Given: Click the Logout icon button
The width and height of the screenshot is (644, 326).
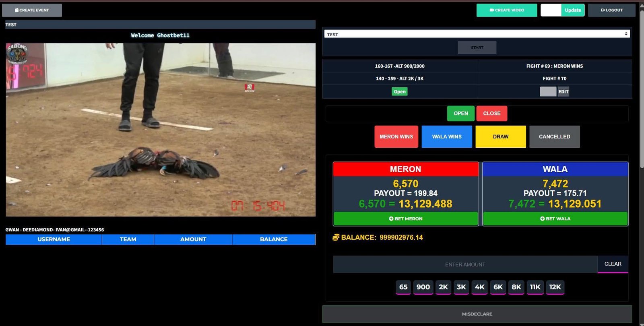Looking at the screenshot, I should click(611, 10).
